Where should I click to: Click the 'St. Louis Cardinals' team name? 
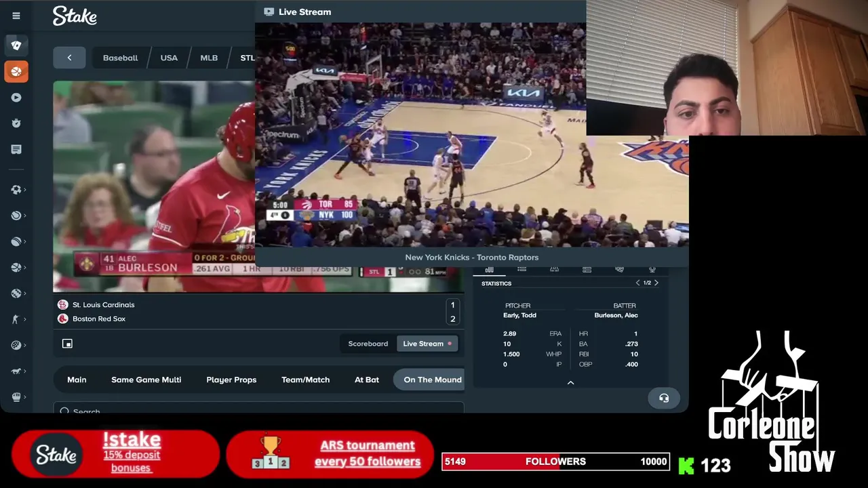click(x=104, y=305)
